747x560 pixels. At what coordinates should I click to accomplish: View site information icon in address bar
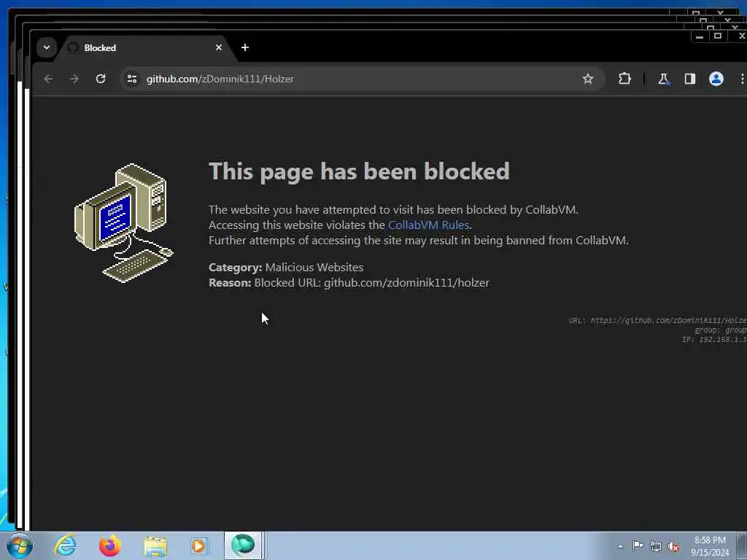point(132,79)
